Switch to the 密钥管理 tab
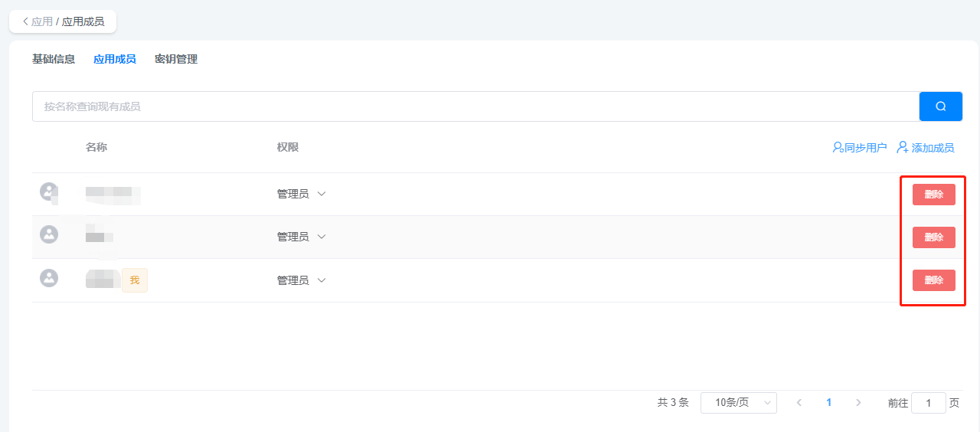The image size is (980, 432). click(176, 59)
